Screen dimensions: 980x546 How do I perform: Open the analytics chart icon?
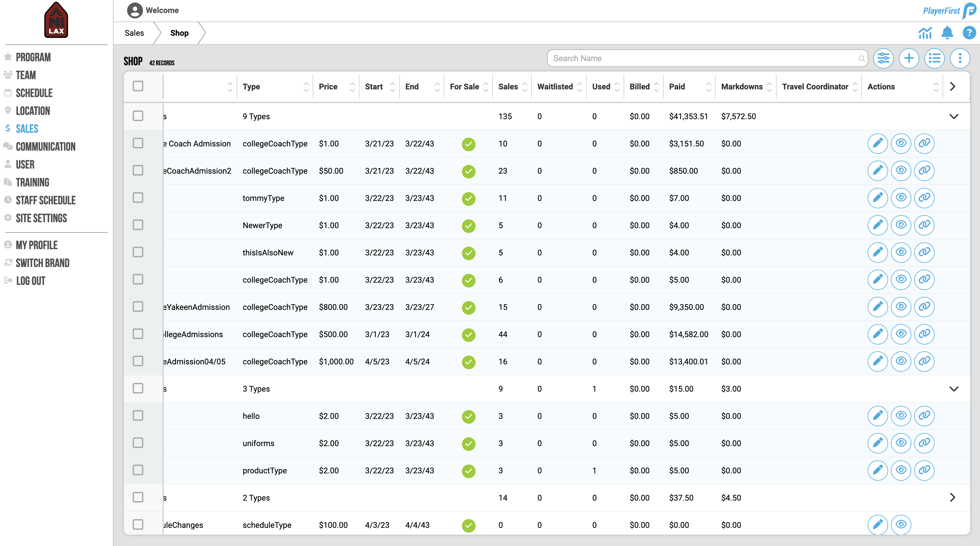click(925, 33)
